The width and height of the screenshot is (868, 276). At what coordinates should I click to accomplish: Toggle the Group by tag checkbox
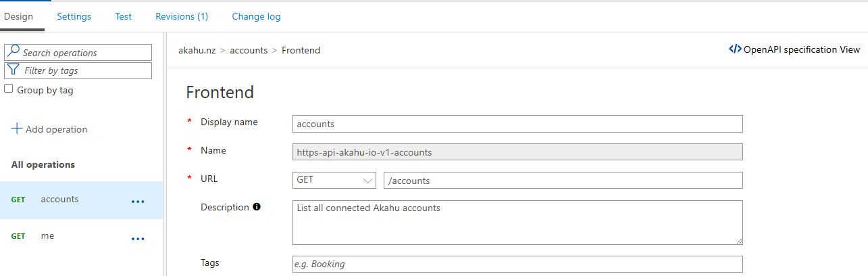click(x=9, y=89)
